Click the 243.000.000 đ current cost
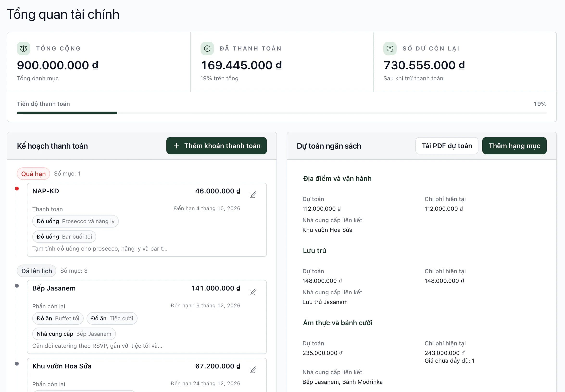This screenshot has height=392, width=565. [445, 353]
